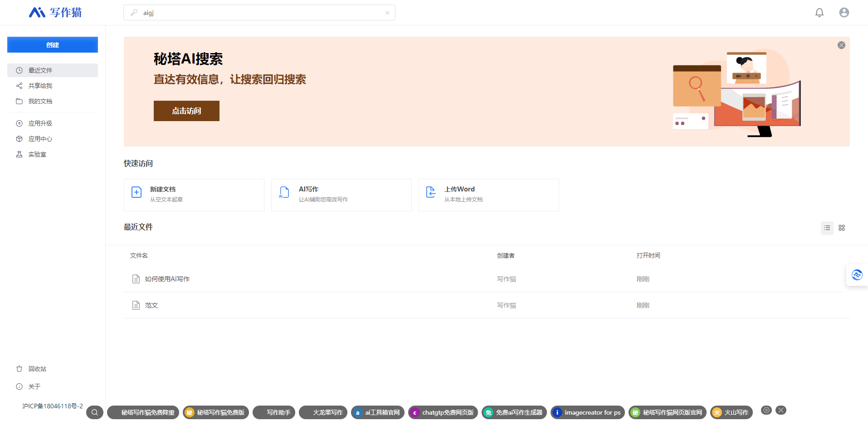Dismiss the 秘塔AI搜索 promotional banner

pos(841,45)
